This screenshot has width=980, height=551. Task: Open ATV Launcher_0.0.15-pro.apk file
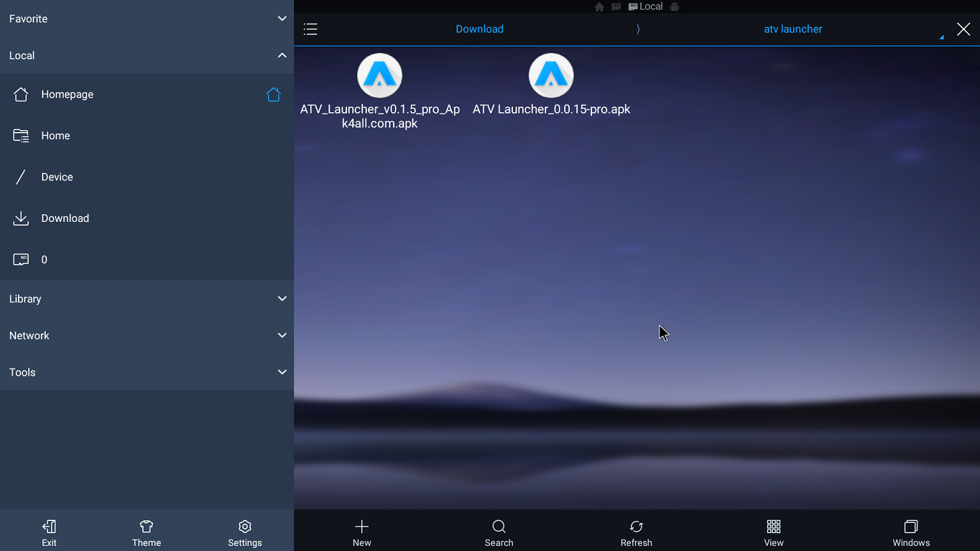[551, 76]
